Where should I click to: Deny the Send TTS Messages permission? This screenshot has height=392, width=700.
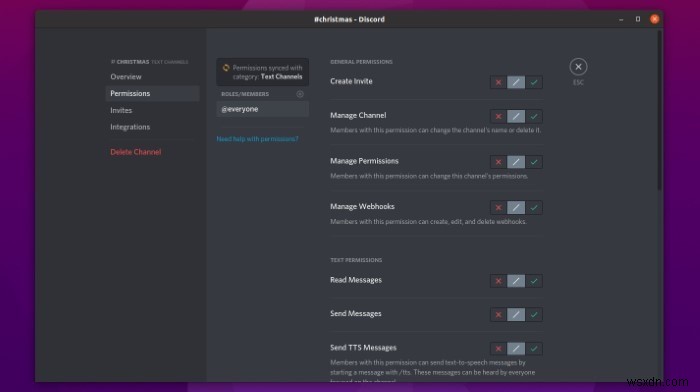pos(498,349)
